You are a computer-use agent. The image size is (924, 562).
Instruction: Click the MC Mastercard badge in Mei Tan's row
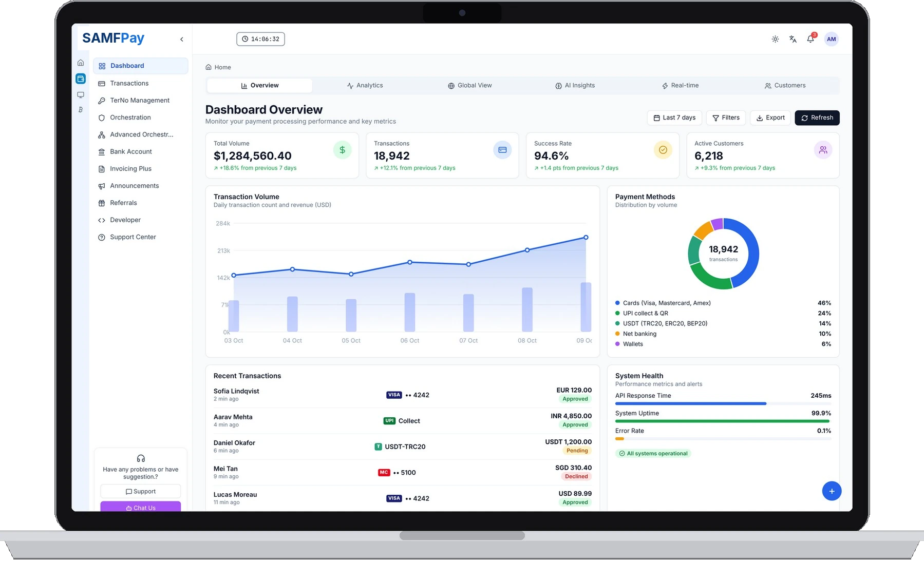click(384, 472)
